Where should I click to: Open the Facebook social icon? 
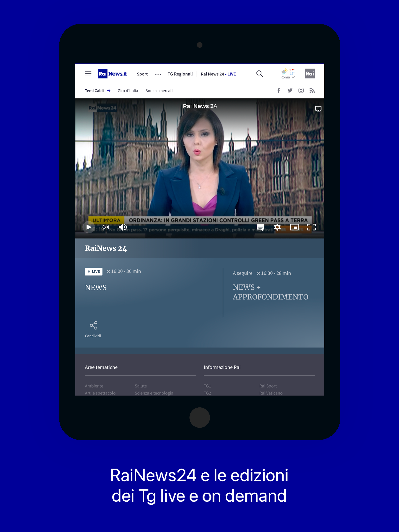(x=279, y=90)
